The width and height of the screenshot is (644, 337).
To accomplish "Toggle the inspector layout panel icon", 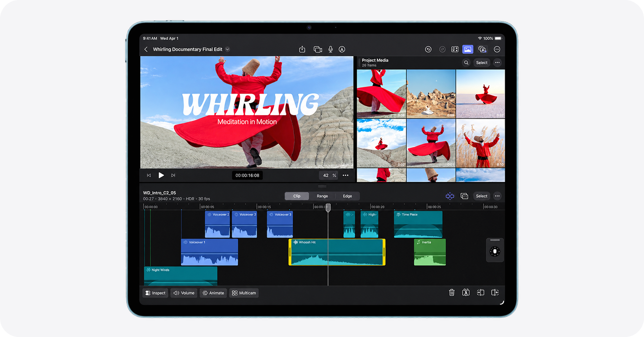I will click(455, 49).
